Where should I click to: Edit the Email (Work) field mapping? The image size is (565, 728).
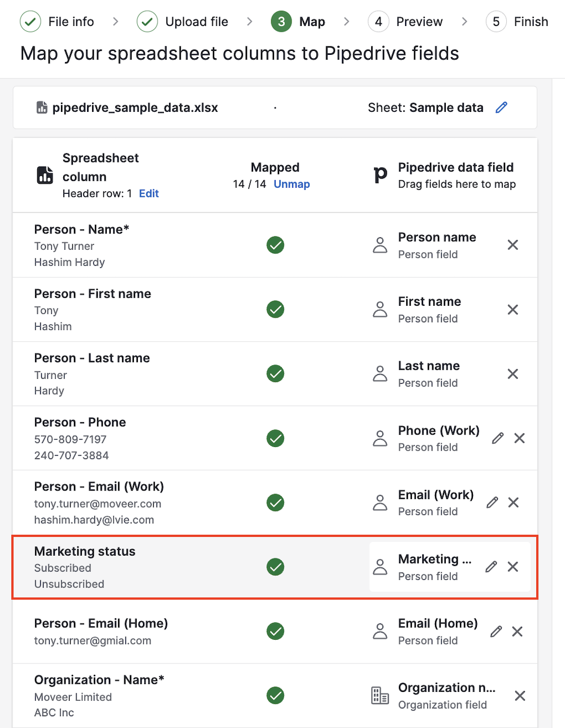492,502
